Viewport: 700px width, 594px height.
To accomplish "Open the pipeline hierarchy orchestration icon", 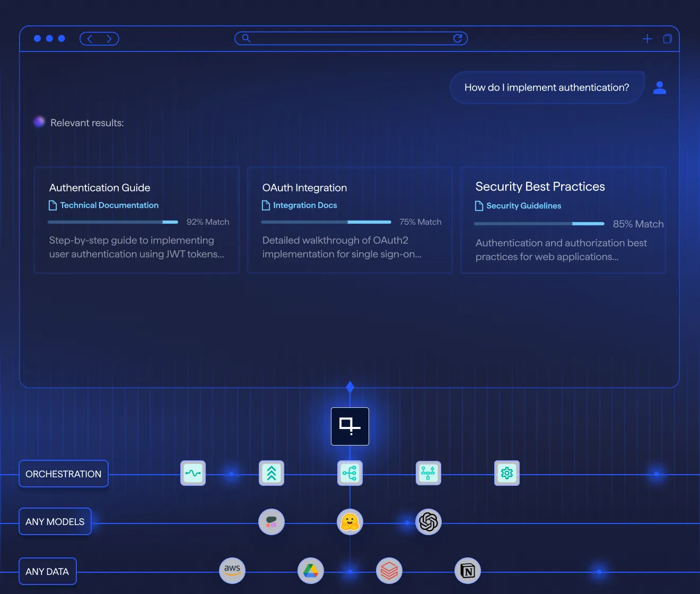I will pos(428,473).
